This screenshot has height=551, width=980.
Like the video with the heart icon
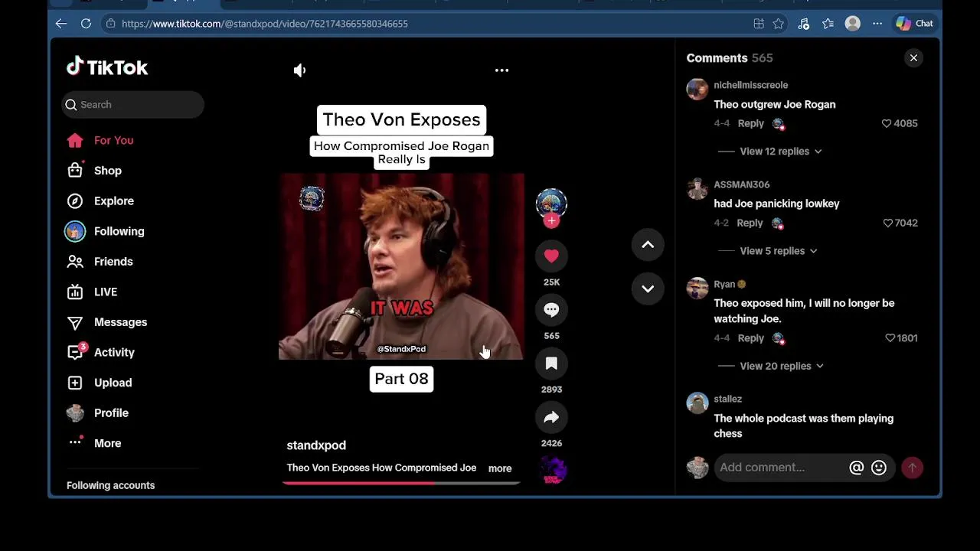(551, 256)
